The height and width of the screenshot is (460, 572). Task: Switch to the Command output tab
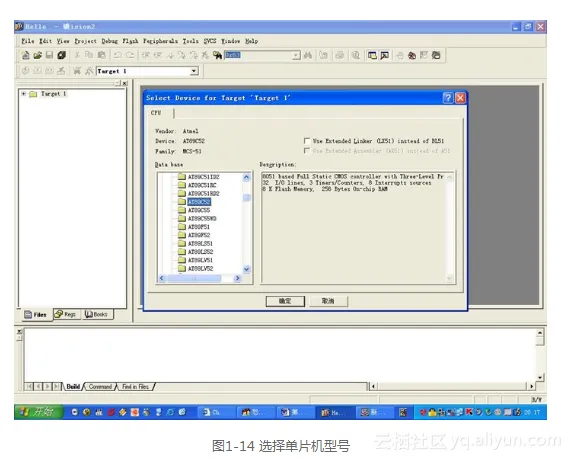tap(100, 387)
